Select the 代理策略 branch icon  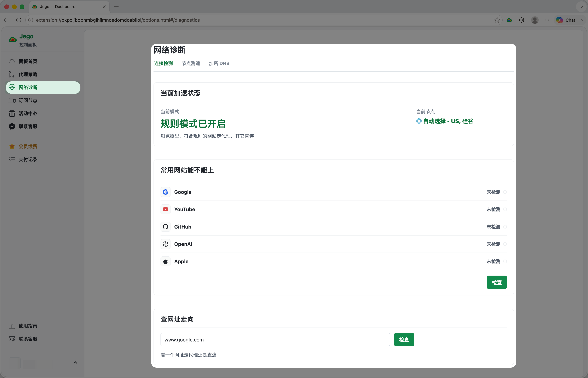(x=12, y=74)
